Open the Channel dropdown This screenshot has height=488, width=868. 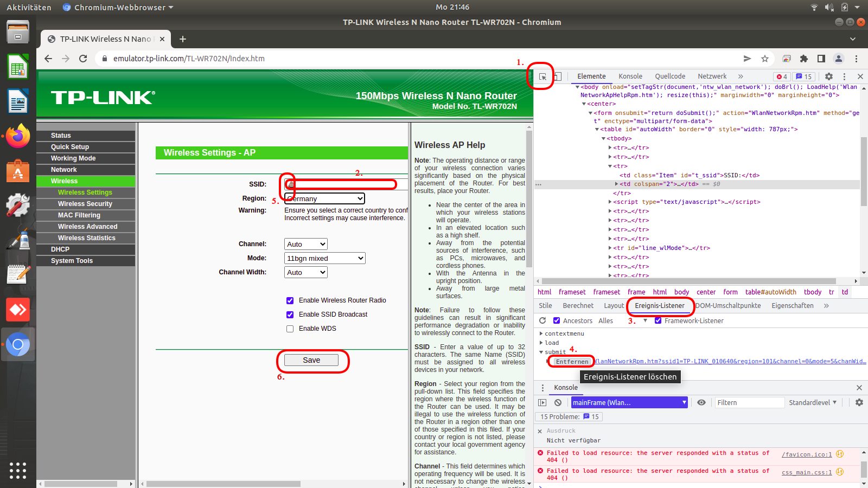tap(306, 244)
